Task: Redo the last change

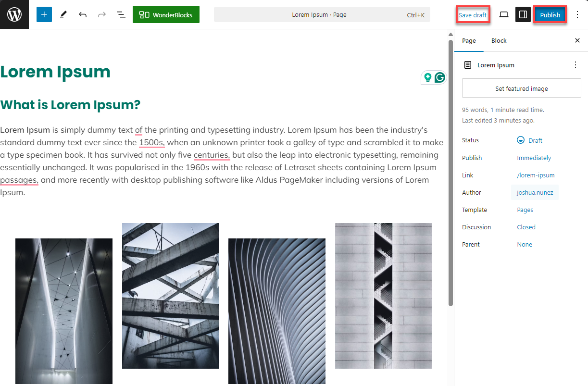Action: point(101,14)
